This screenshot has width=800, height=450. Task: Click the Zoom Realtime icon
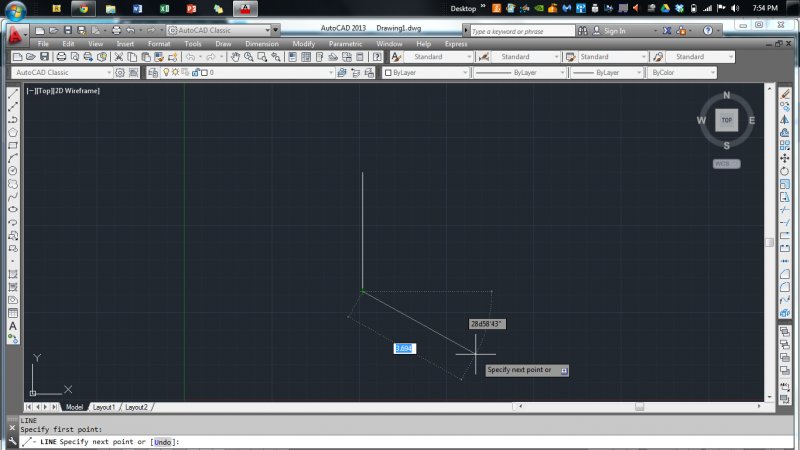[x=248, y=57]
